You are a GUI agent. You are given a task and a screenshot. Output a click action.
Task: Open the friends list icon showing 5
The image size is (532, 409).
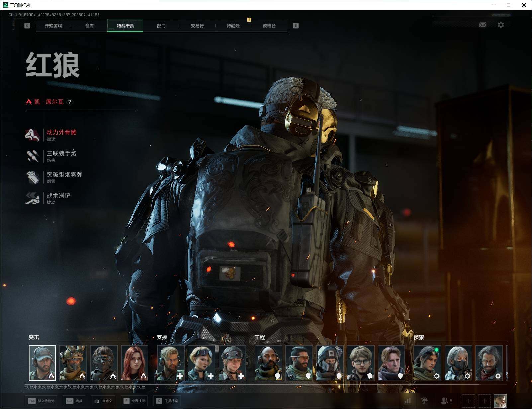pyautogui.click(x=446, y=401)
